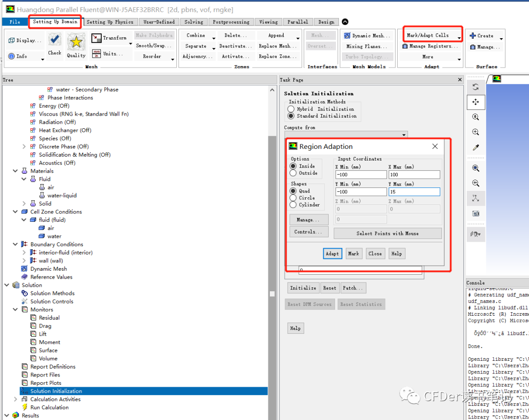Expand the Solid materials node
Image resolution: width=529 pixels, height=420 pixels.
[x=24, y=204]
